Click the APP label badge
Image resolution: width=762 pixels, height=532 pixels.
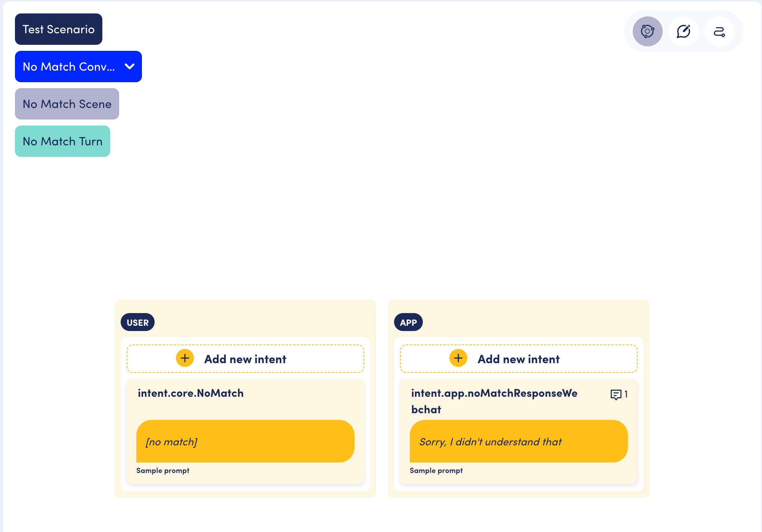point(408,322)
